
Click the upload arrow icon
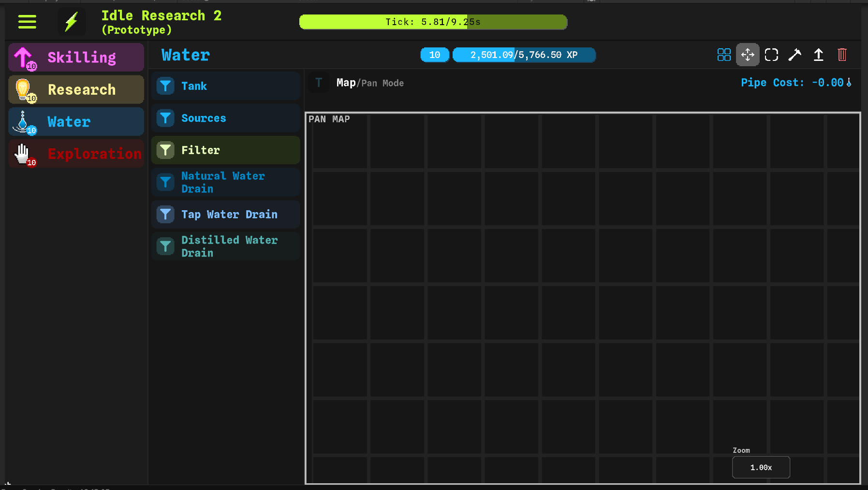point(818,55)
